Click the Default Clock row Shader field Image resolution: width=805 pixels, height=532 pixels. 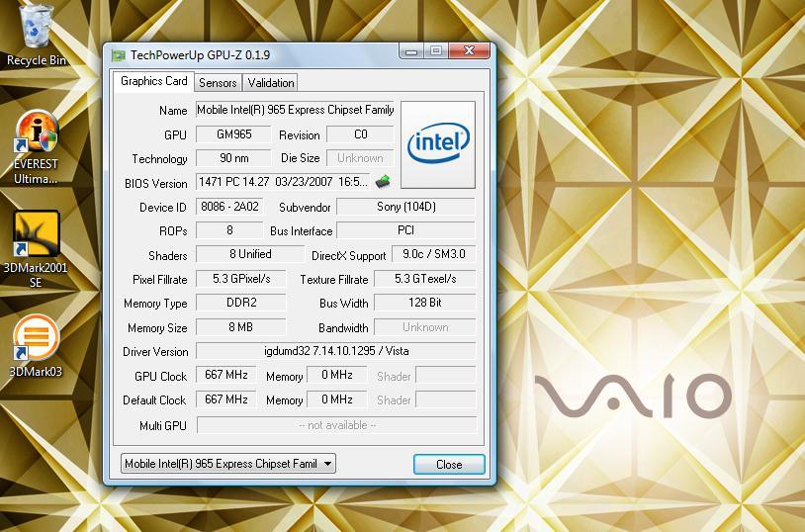[446, 399]
